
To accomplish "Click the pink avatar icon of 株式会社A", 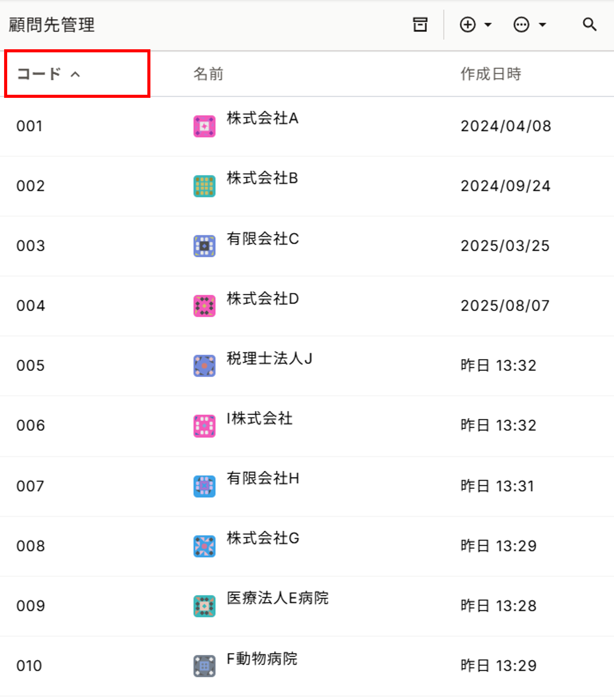I will pyautogui.click(x=204, y=126).
